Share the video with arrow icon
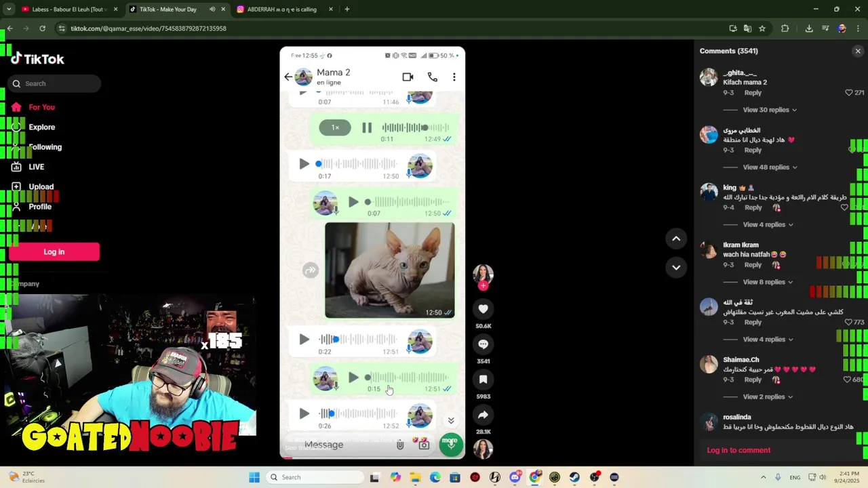Screen dimensions: 868x488 tap(483, 415)
